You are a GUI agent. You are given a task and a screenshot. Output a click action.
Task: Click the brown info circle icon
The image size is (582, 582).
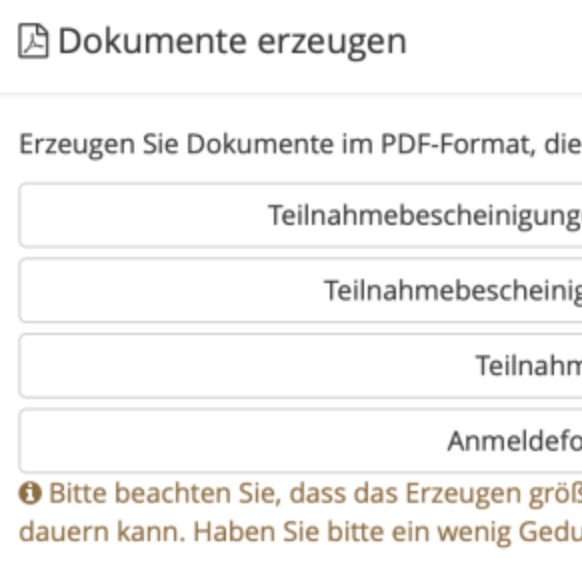tap(30, 493)
